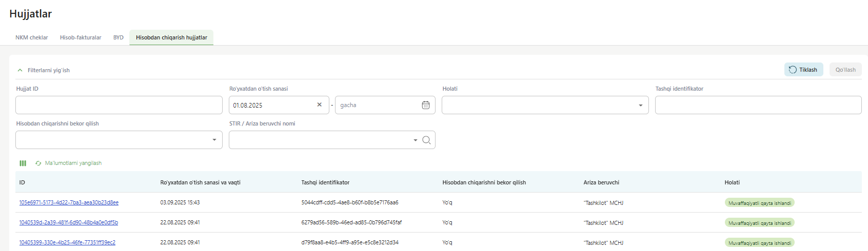This screenshot has width=868, height=251.
Task: Collapse filters with Filterlarni yig'ish chevron
Action: [x=20, y=70]
